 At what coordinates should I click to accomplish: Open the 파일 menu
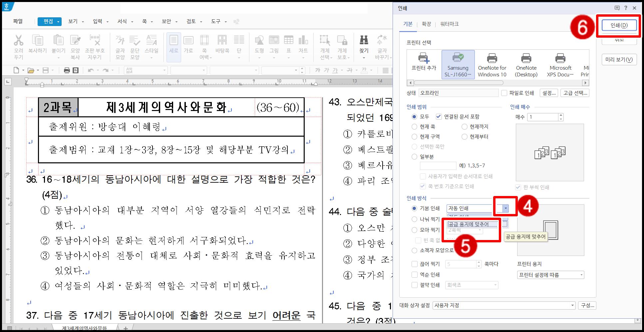(x=18, y=21)
